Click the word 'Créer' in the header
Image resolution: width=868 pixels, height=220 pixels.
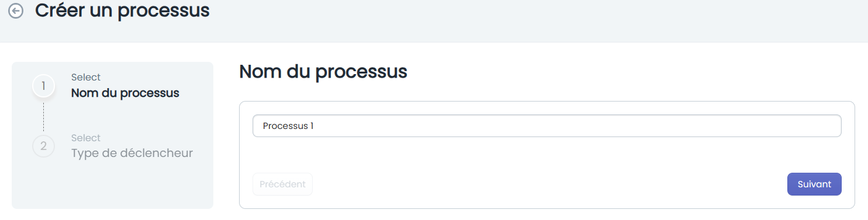(x=59, y=10)
